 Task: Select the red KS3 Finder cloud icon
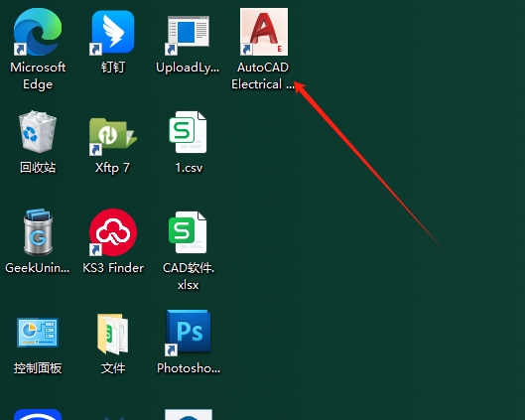[x=113, y=232]
